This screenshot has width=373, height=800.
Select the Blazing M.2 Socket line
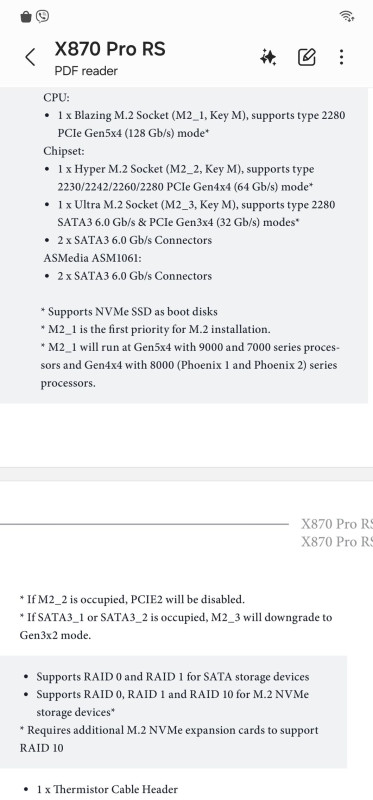pos(202,124)
